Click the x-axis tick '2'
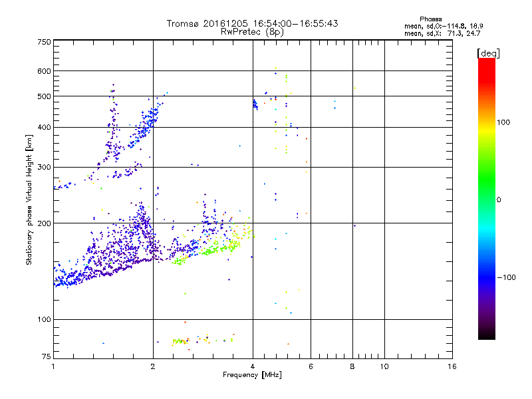This screenshot has width=532, height=399. coord(153,366)
